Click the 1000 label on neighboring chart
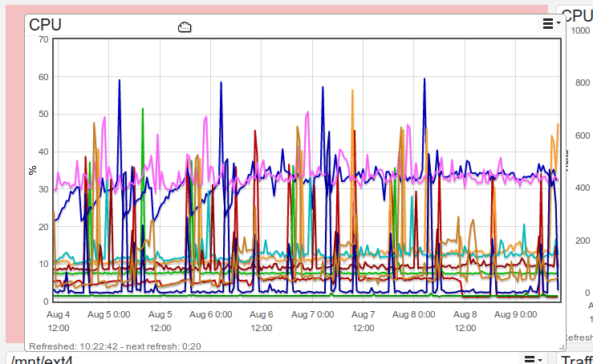 [580, 30]
